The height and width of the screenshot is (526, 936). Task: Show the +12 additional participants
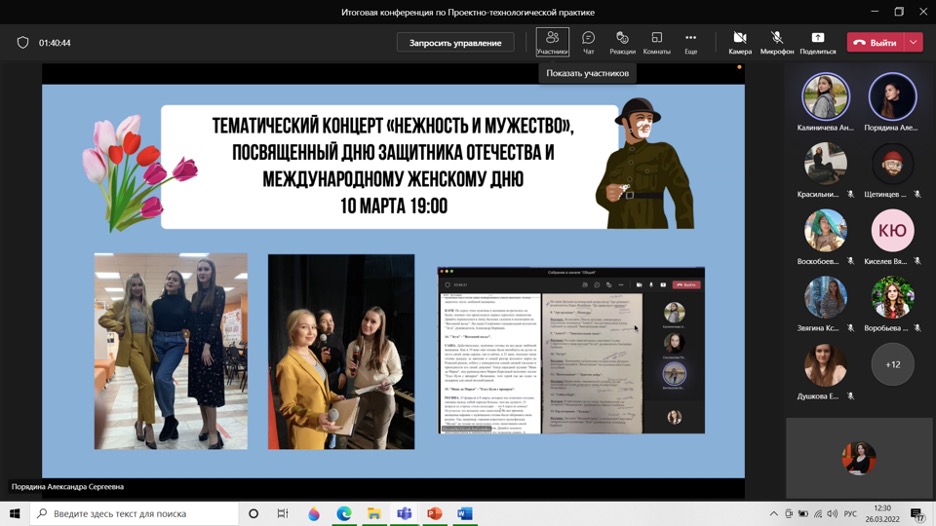click(892, 364)
